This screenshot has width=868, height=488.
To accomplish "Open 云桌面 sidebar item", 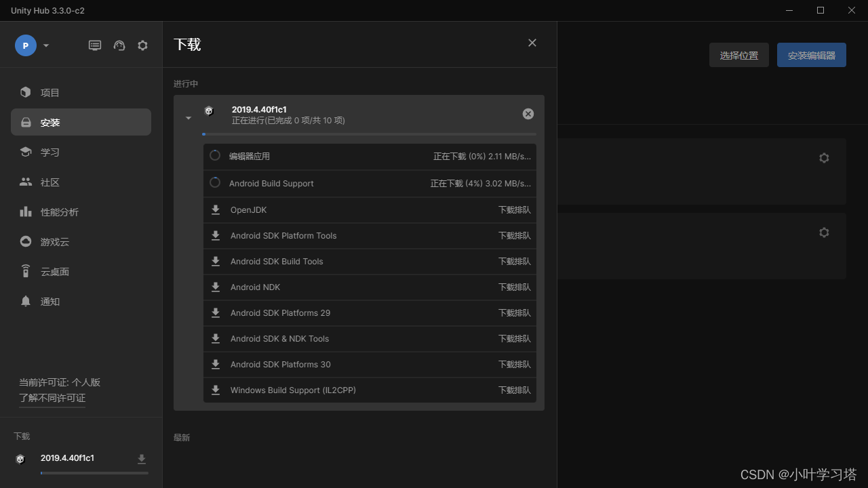I will point(81,272).
